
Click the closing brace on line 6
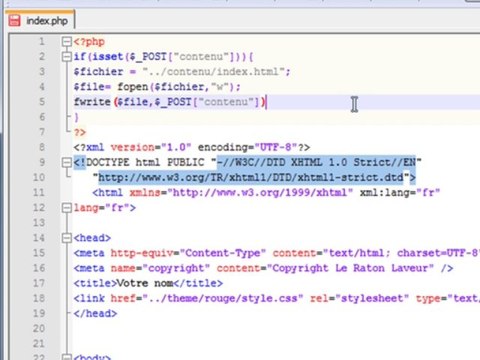click(77, 117)
